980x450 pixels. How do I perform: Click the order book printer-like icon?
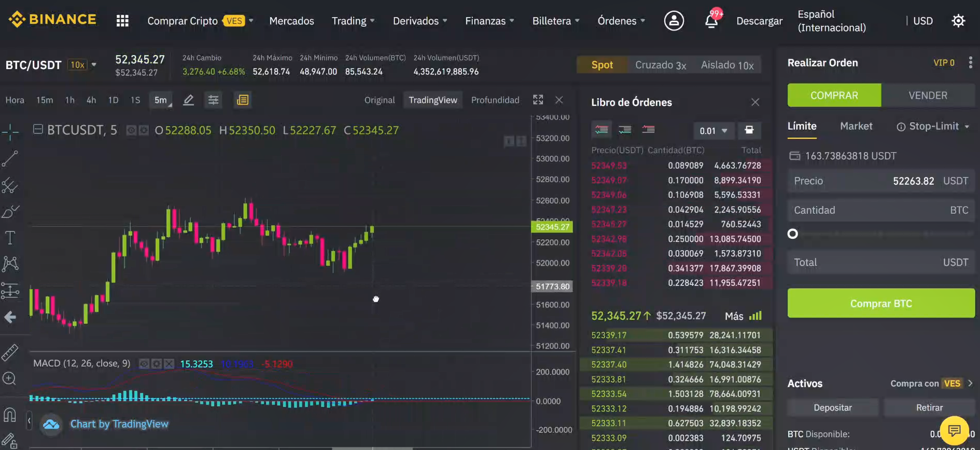pyautogui.click(x=749, y=130)
